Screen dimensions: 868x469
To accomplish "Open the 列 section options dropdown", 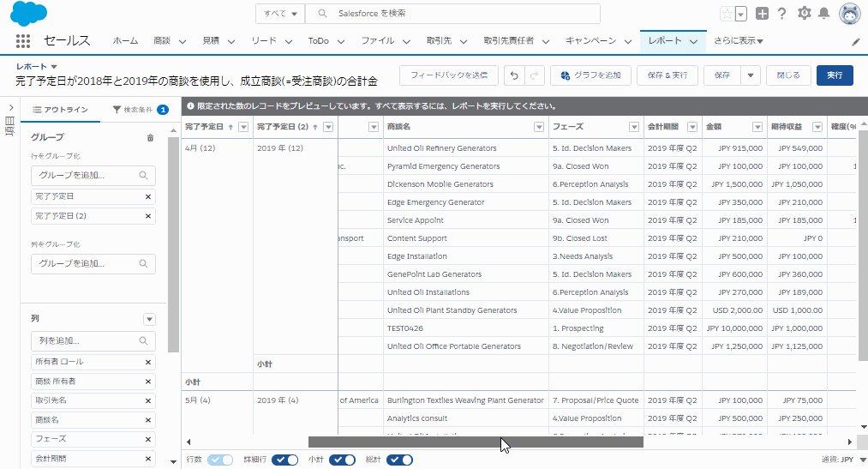I will tap(149, 320).
